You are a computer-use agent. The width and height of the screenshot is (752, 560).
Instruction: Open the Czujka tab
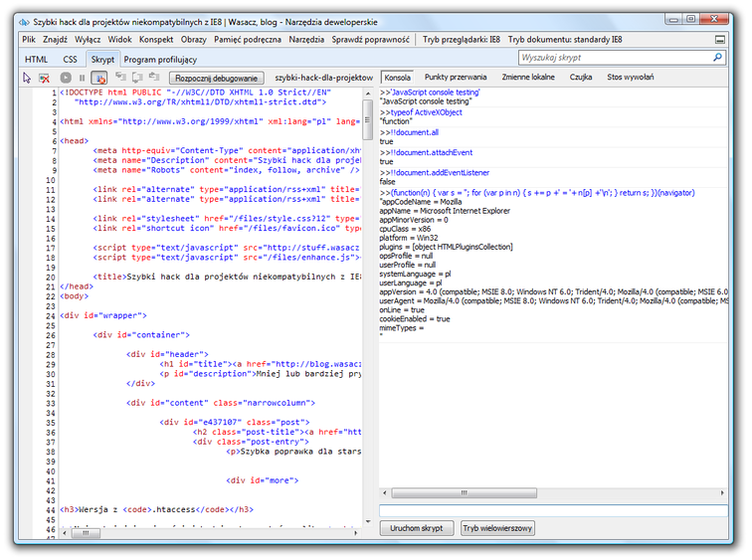(580, 78)
